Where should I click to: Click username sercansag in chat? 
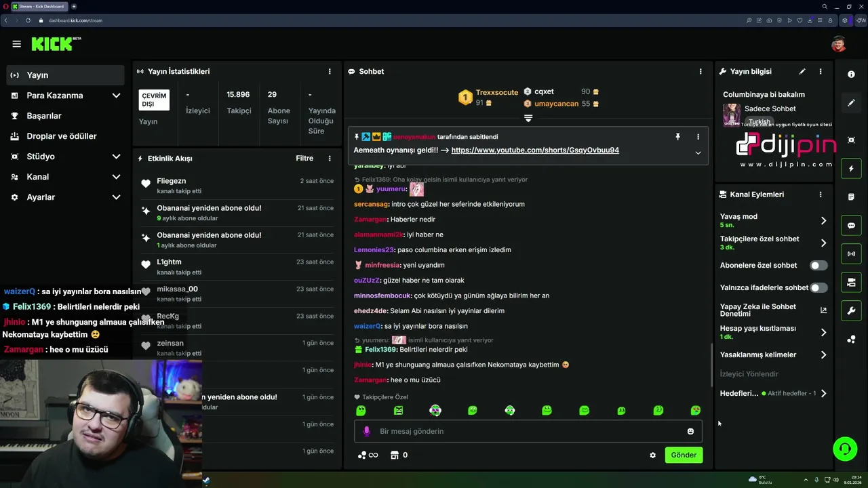(x=371, y=204)
